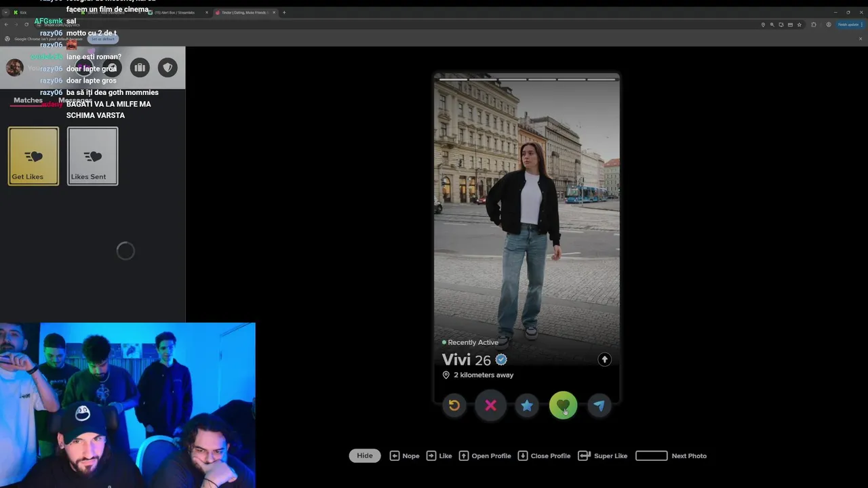Viewport: 868px width, 488px height.
Task: Open the Chrome profile avatar icon
Action: coord(829,24)
